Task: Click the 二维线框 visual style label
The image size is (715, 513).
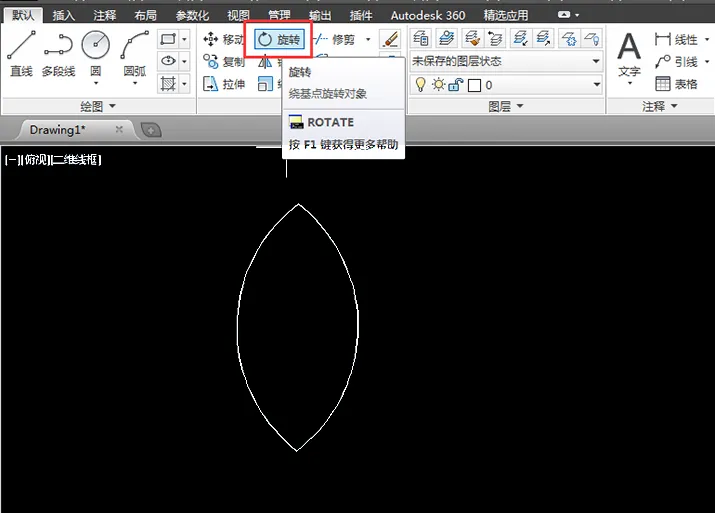Action: point(76,160)
